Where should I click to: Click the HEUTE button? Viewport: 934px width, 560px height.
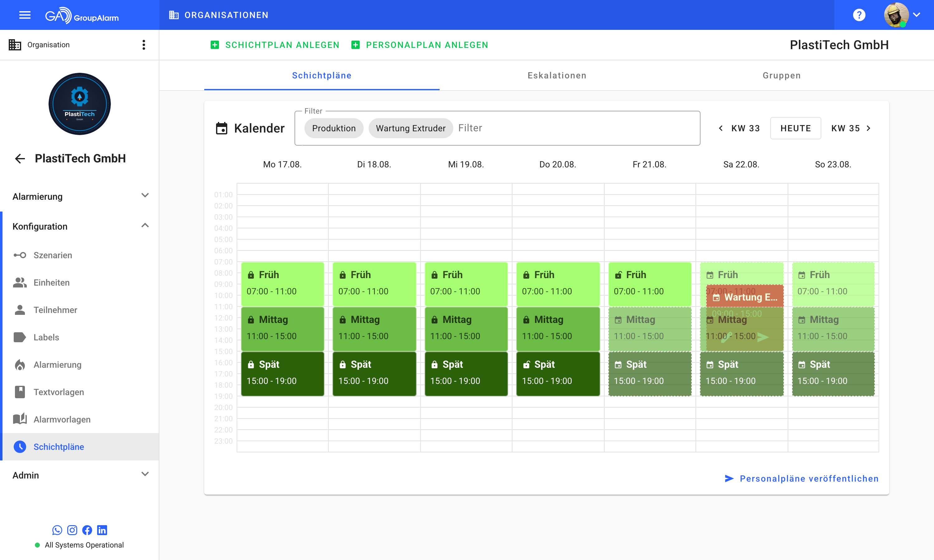tap(795, 128)
